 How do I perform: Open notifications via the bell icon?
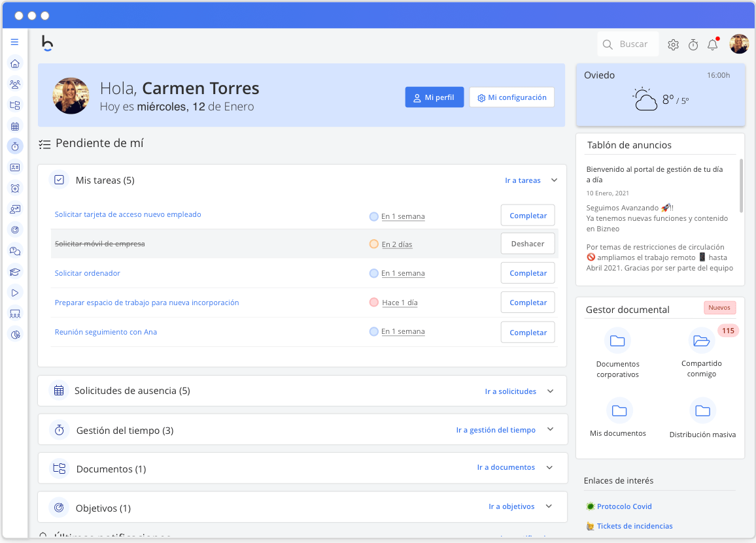[713, 44]
